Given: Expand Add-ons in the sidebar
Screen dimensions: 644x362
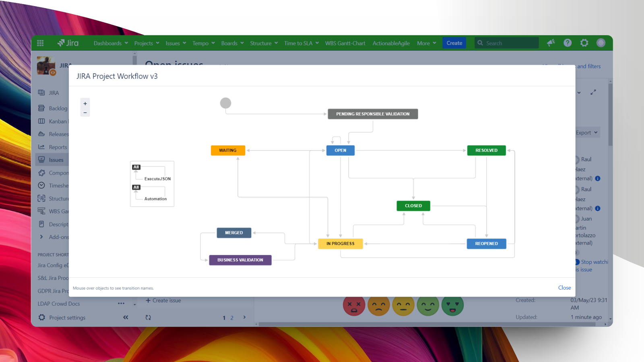Looking at the screenshot, I should coord(41,237).
